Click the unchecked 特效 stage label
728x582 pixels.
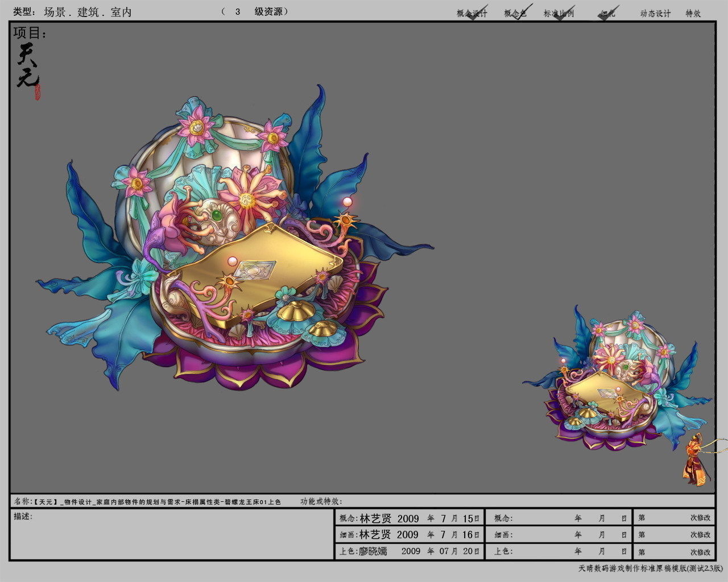click(693, 13)
